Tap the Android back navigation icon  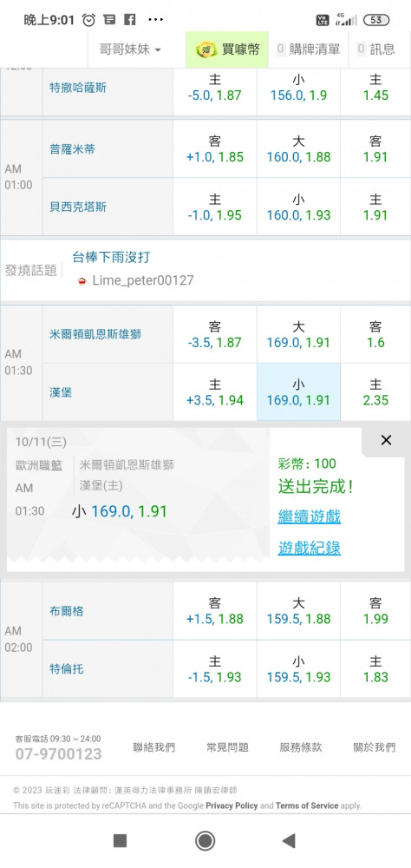(289, 841)
